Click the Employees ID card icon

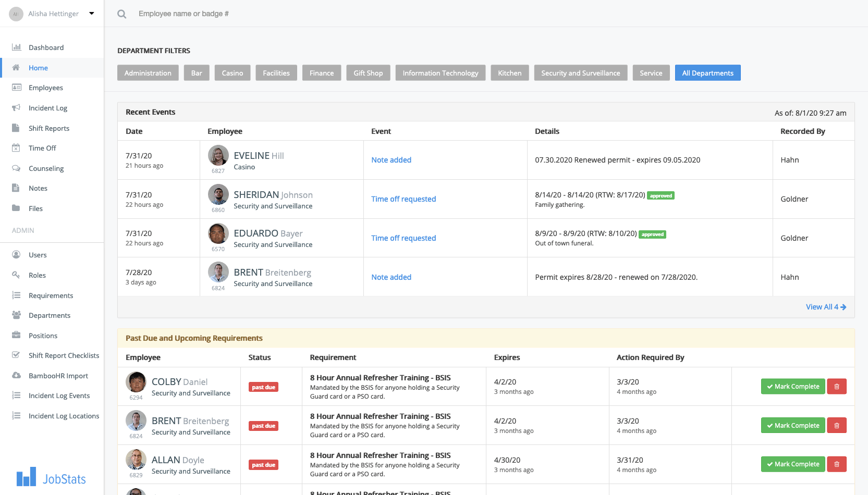pos(17,88)
